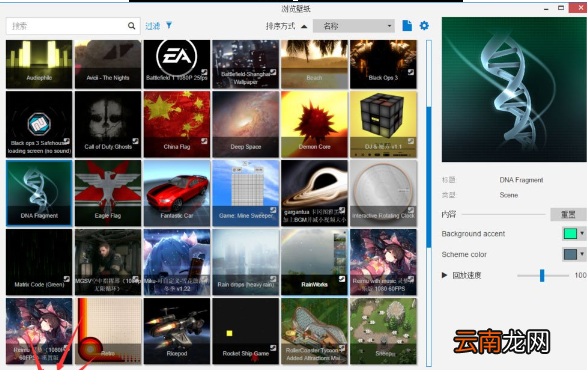The image size is (587, 370).
Task: Select the Deep Space wallpaper
Action: (x=246, y=124)
